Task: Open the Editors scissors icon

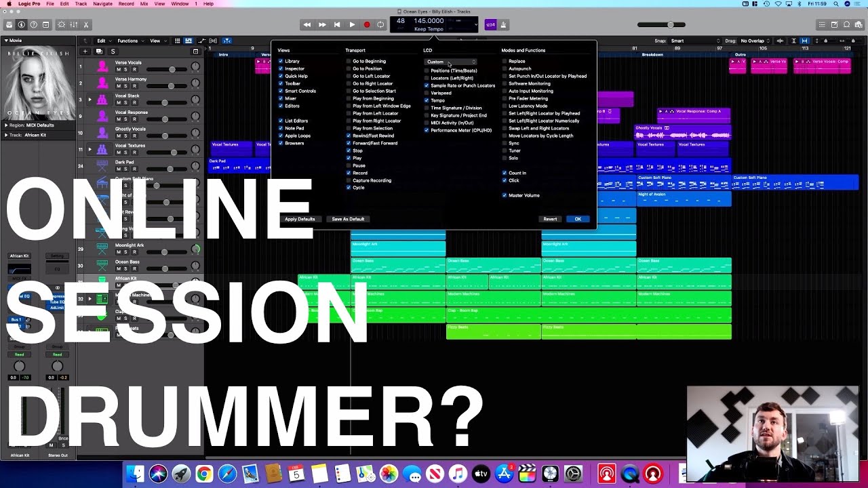Action: pyautogui.click(x=86, y=24)
